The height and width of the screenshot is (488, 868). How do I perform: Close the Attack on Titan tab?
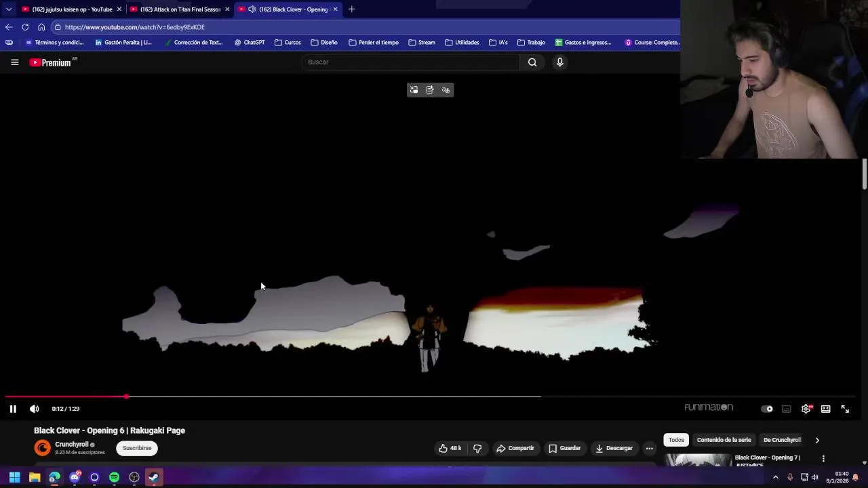(227, 9)
